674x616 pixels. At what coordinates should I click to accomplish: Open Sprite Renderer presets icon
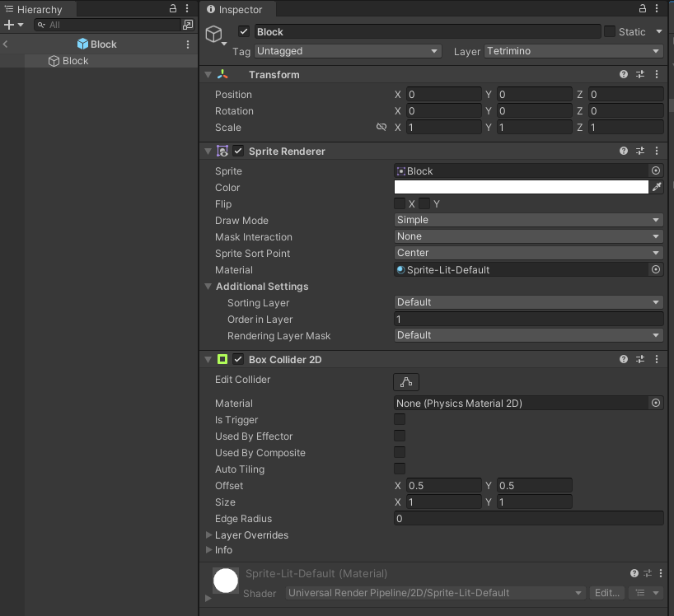pos(640,151)
